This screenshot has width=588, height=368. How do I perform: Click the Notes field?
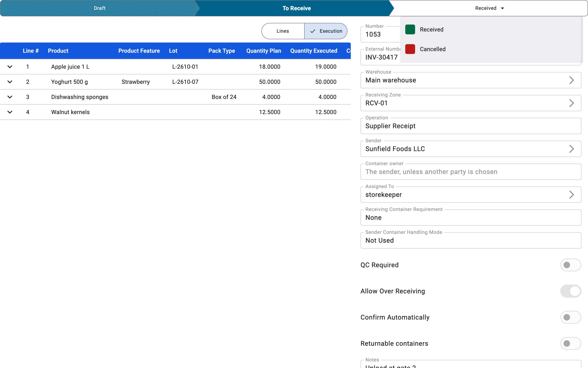click(471, 364)
